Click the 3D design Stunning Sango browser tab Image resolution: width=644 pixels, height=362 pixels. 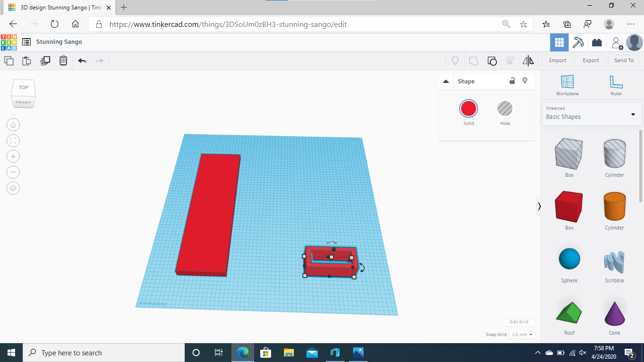pos(59,8)
